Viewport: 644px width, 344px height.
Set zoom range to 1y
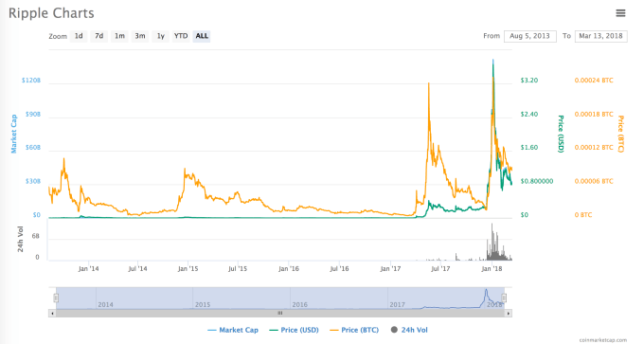pyautogui.click(x=161, y=36)
